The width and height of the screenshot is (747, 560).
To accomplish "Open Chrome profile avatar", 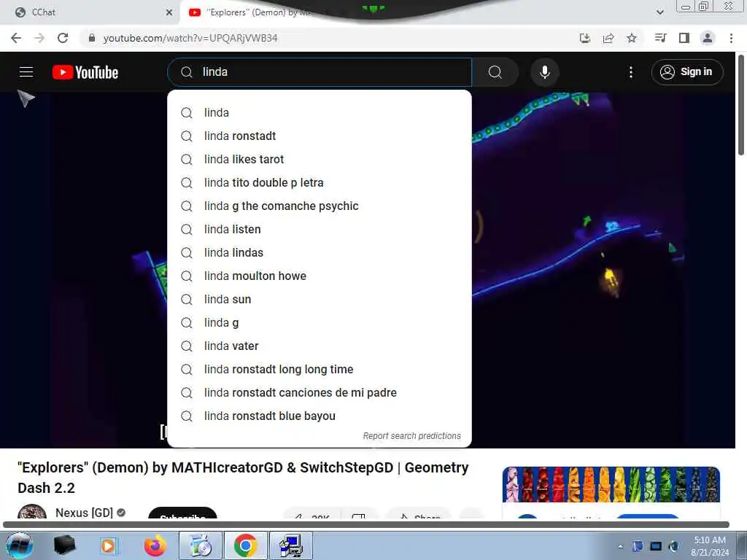I will tap(708, 38).
